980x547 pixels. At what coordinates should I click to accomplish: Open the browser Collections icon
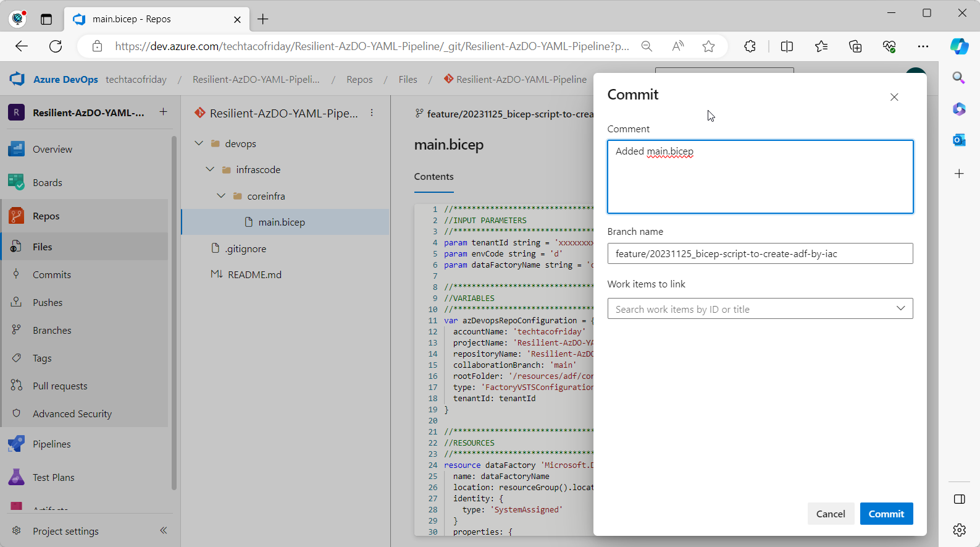point(855,46)
